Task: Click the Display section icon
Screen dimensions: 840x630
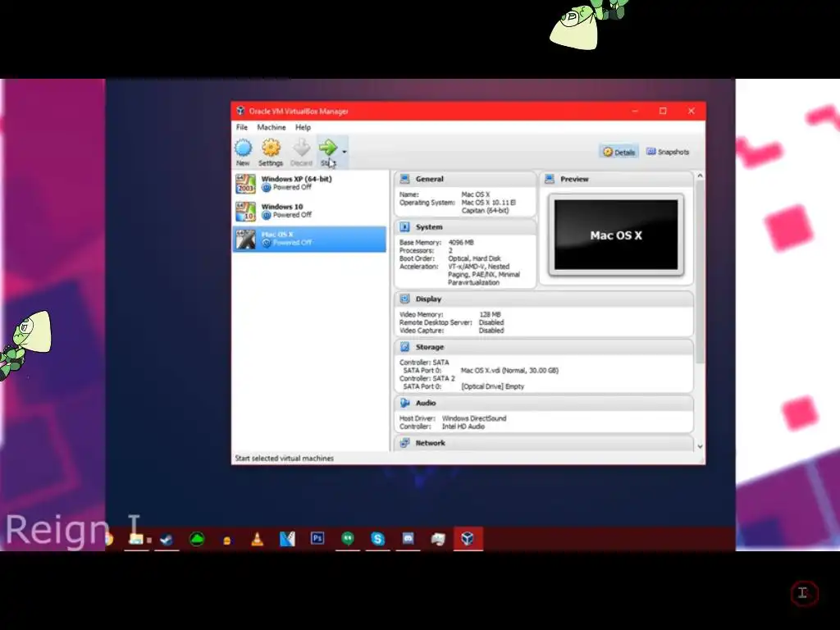Action: (x=405, y=299)
